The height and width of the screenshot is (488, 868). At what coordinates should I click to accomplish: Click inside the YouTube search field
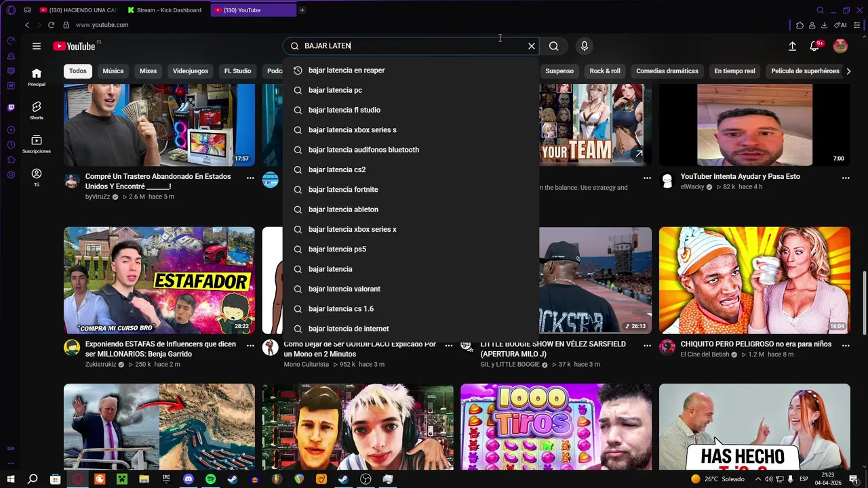[x=411, y=46]
